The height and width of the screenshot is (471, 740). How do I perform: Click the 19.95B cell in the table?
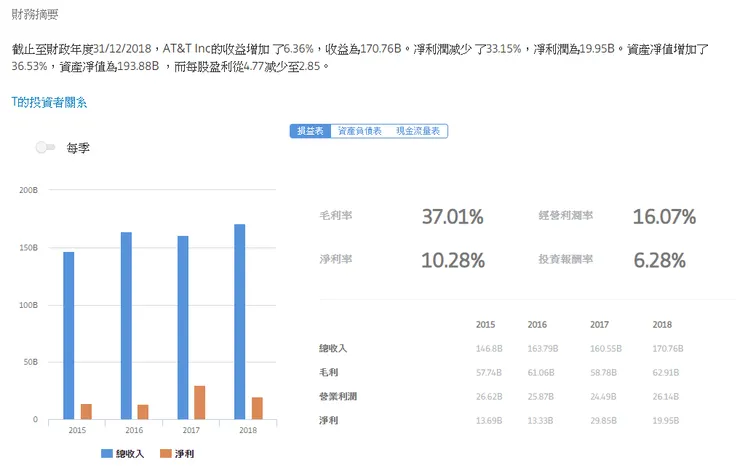tap(666, 421)
